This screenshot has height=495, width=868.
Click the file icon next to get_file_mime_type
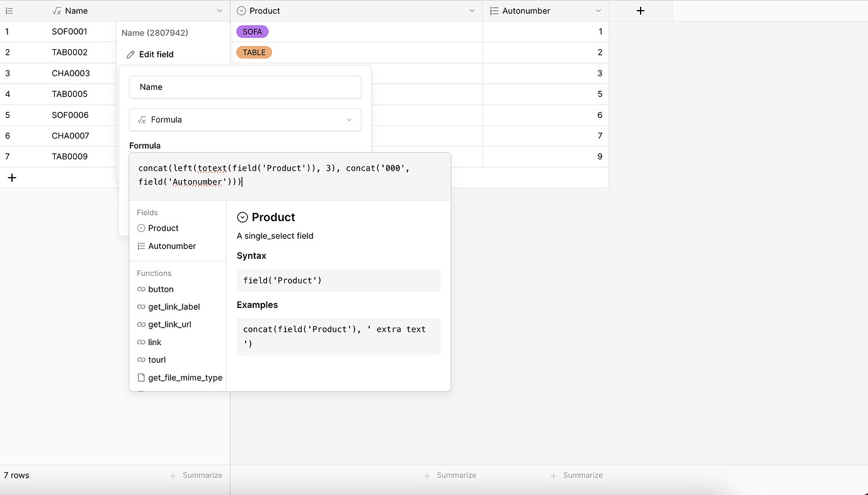point(140,377)
